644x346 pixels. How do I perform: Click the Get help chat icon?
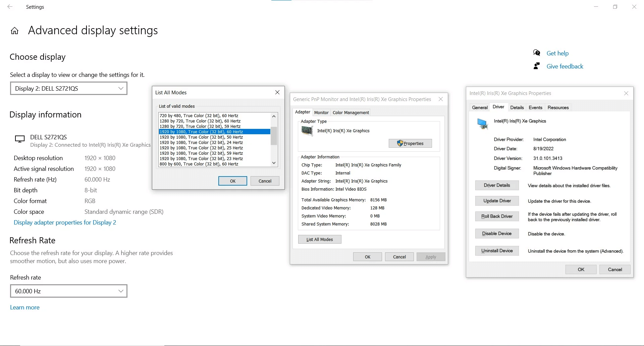pos(537,53)
